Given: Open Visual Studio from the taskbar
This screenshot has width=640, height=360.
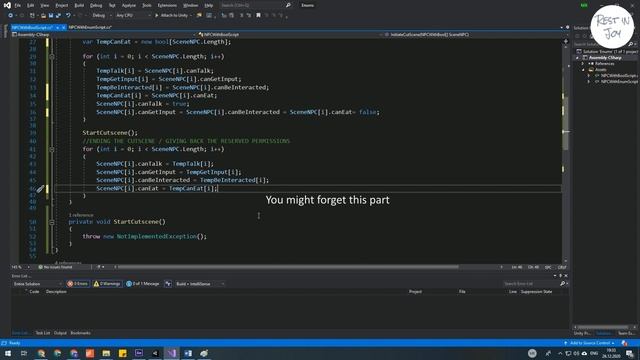Looking at the screenshot, I should (x=171, y=353).
